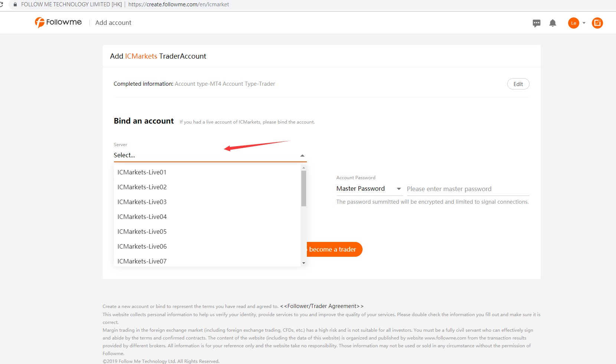Click the FOLLOW ME TECHNOLOGY LIMITED certificate label

[x=71, y=4]
